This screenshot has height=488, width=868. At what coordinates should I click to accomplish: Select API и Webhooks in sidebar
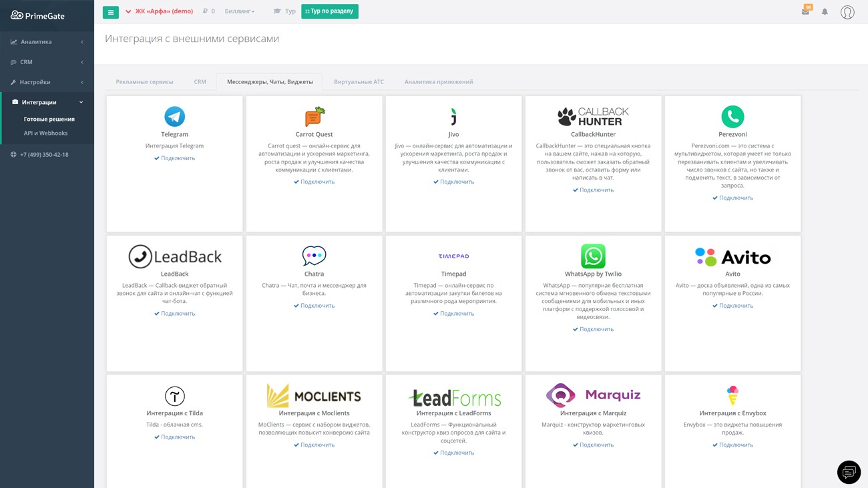[45, 134]
